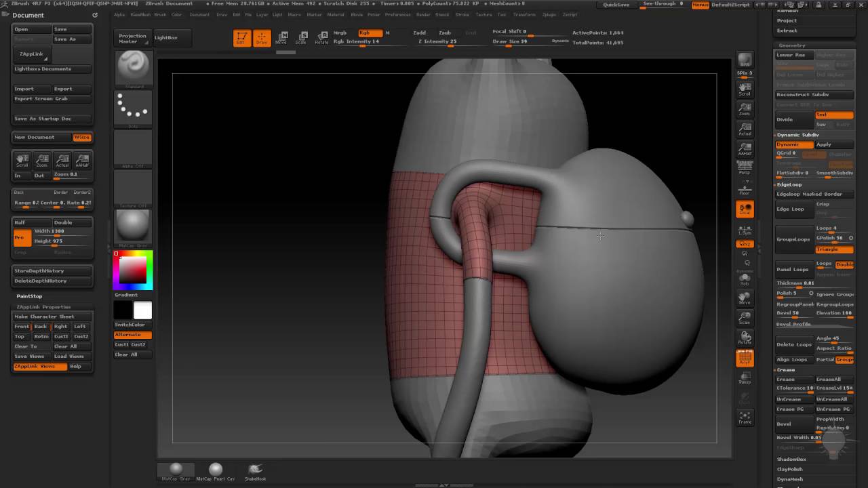
Task: Choose the Scale mode icon
Action: (x=301, y=38)
